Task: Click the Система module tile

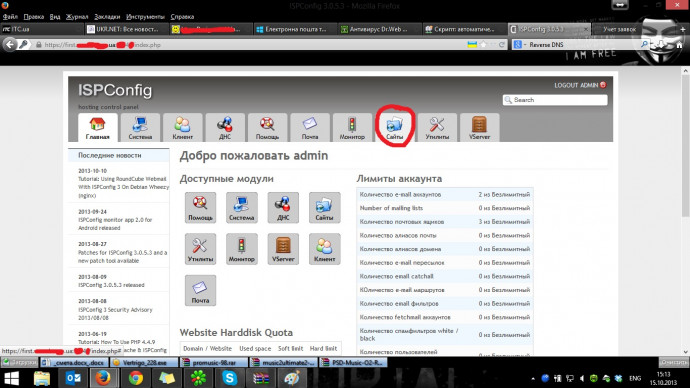Action: point(242,208)
